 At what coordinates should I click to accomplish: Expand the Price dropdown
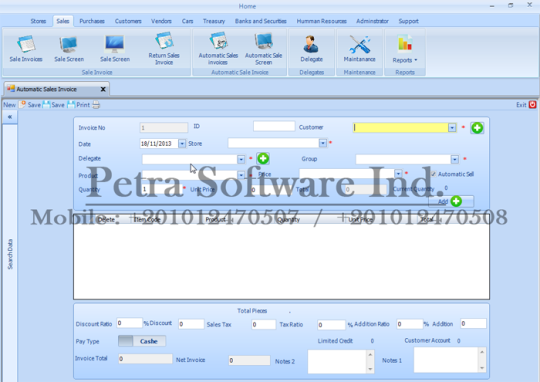point(398,173)
